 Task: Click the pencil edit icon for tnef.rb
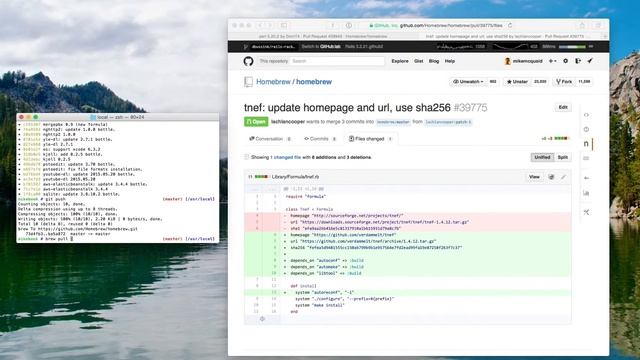tap(563, 177)
